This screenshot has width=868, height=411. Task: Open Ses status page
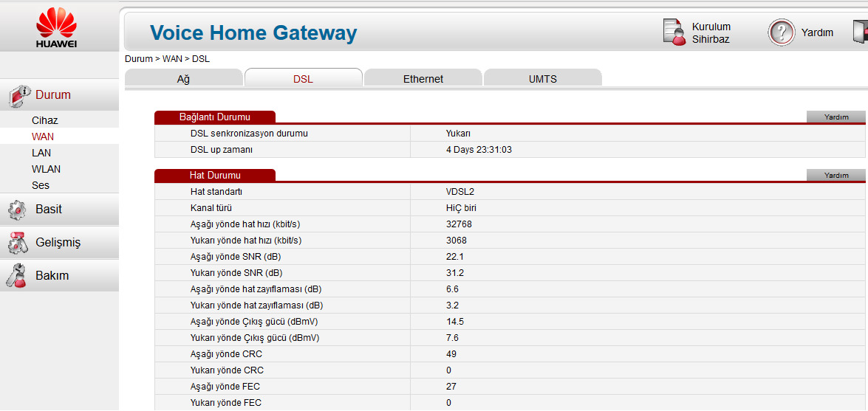click(x=41, y=185)
